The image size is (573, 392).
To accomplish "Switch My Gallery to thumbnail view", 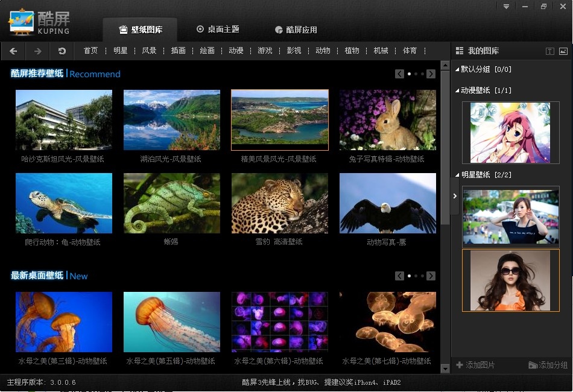I will coord(563,51).
